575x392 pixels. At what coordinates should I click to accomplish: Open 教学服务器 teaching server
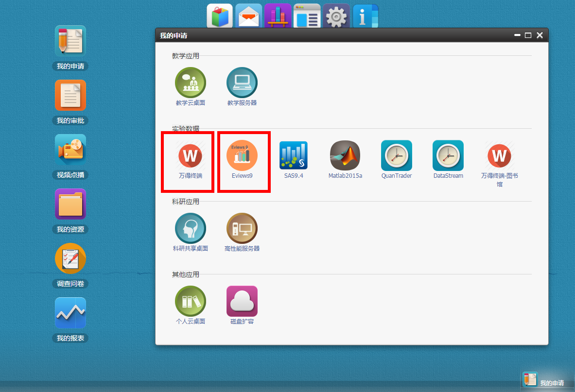[x=242, y=83]
